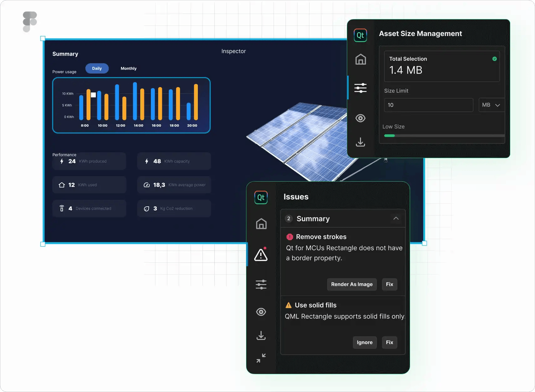Viewport: 535px width, 392px height.
Task: Click lightning icon beside 24 KWh produced
Action: point(62,161)
